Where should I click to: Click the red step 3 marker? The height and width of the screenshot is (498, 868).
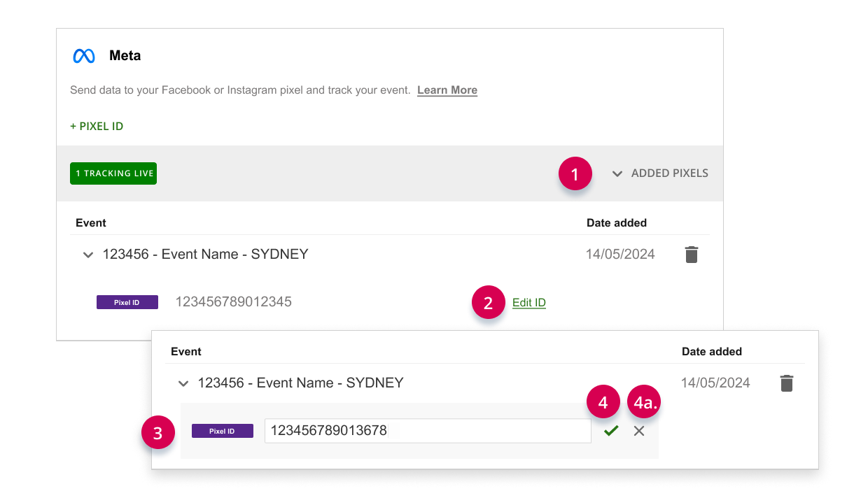158,433
